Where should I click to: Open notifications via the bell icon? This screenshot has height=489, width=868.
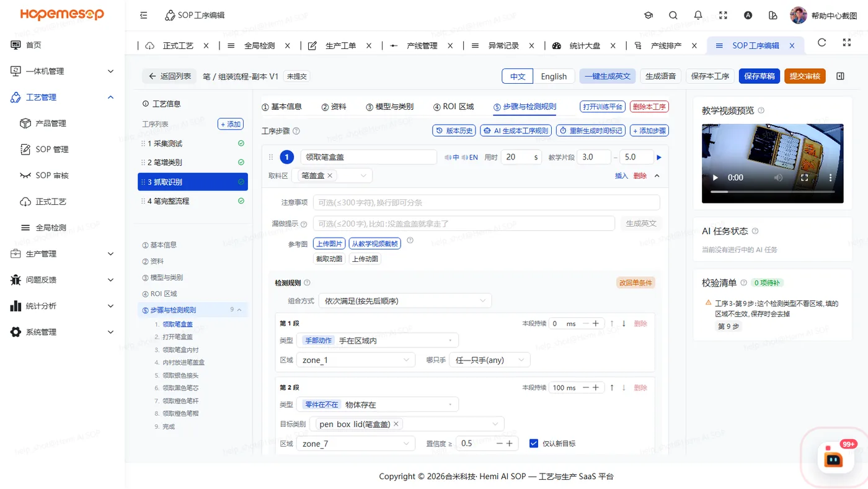pyautogui.click(x=698, y=15)
